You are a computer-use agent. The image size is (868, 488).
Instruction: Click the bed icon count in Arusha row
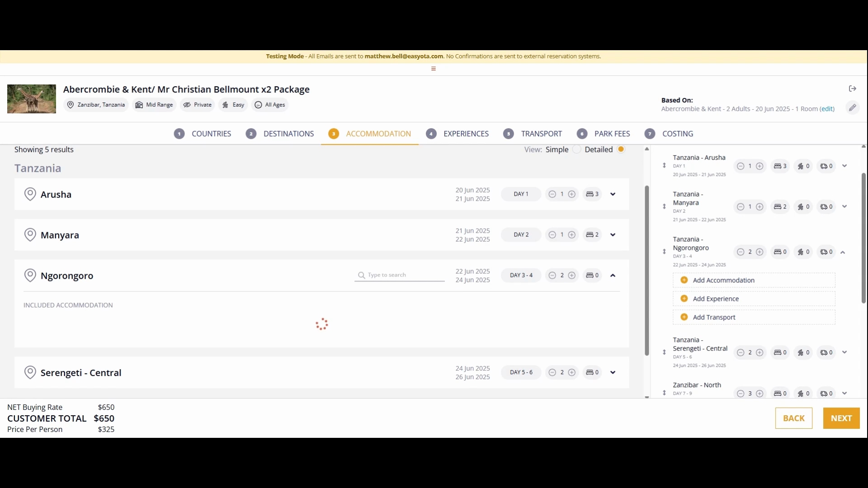click(592, 194)
